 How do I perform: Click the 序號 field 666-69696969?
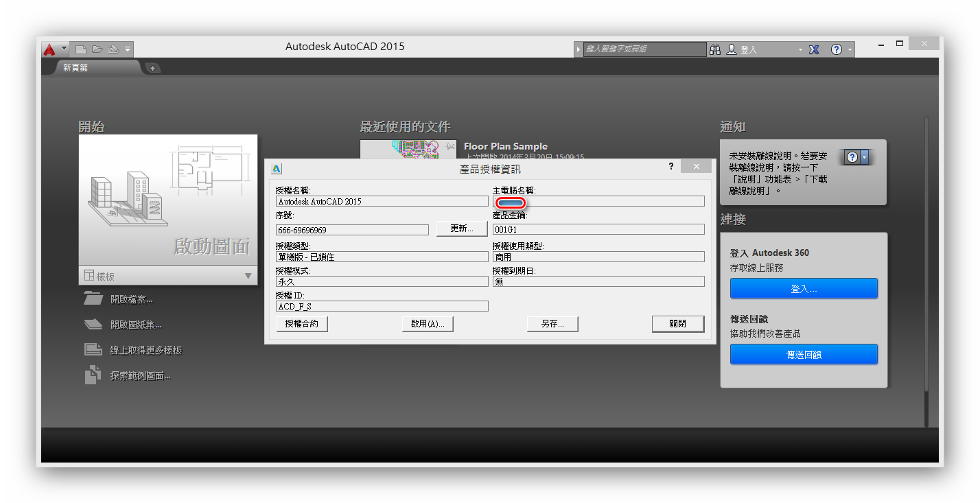[352, 230]
